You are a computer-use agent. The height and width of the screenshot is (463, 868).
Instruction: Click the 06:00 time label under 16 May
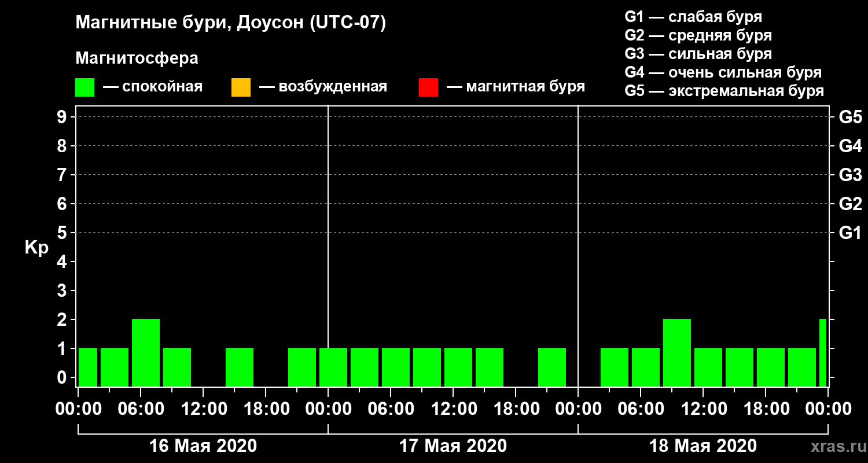(x=141, y=409)
